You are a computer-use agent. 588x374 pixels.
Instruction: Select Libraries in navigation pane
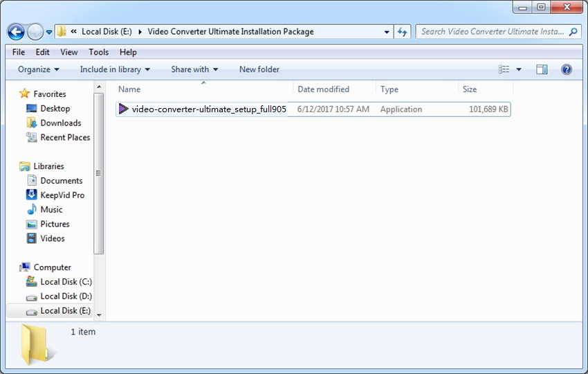coord(48,166)
